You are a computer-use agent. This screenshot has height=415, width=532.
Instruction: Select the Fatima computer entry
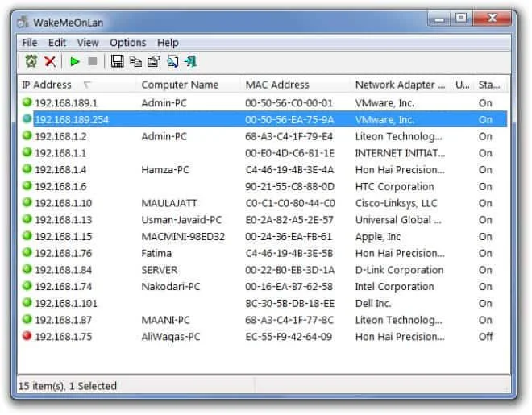click(x=156, y=253)
